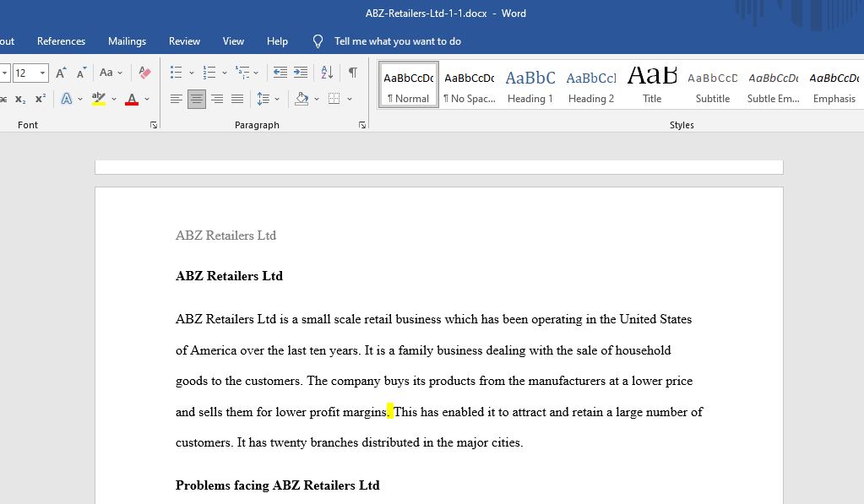
Task: Apply the Heading 2 style
Action: click(x=591, y=84)
